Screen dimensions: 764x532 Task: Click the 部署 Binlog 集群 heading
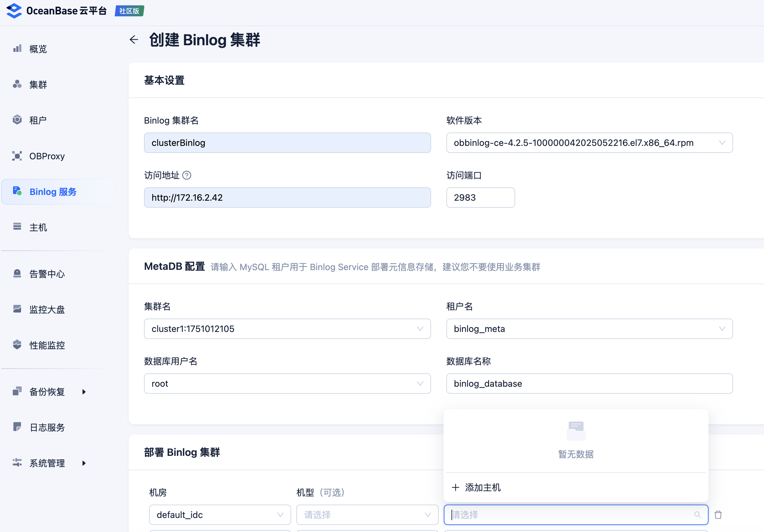tap(182, 452)
